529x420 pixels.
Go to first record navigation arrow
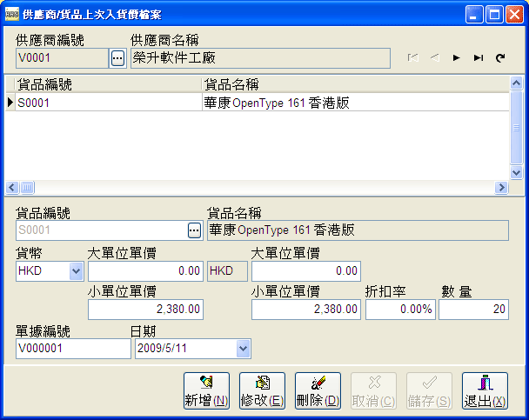click(x=413, y=58)
